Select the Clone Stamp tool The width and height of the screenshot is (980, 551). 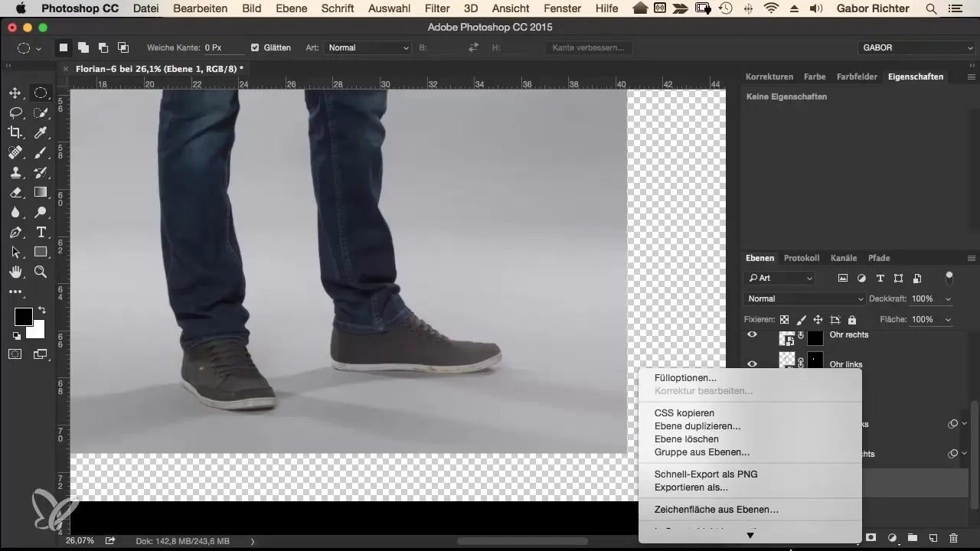pos(15,173)
